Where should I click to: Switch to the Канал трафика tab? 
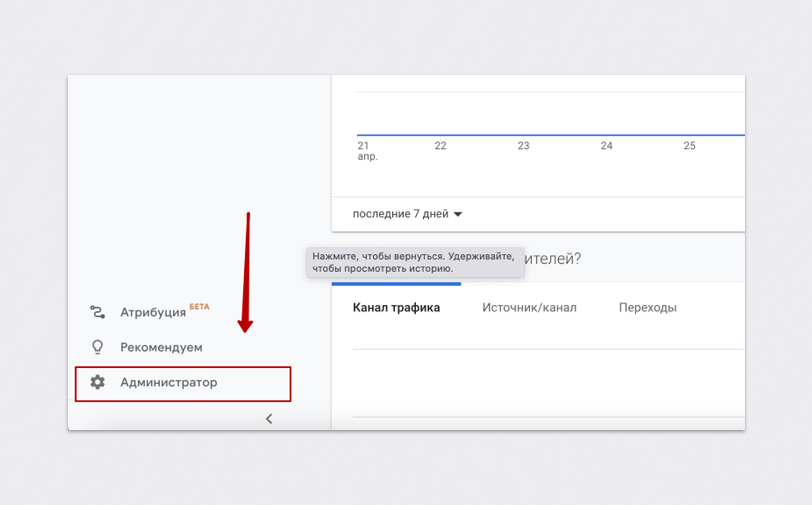coord(396,308)
